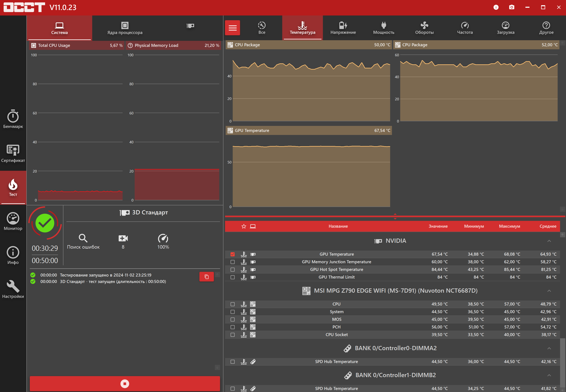Click the favorites star column header

click(244, 226)
